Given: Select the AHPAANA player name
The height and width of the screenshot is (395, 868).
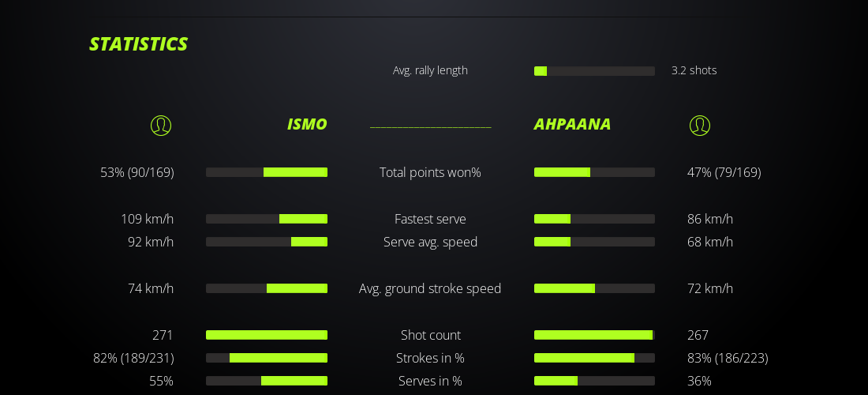Looking at the screenshot, I should point(572,124).
